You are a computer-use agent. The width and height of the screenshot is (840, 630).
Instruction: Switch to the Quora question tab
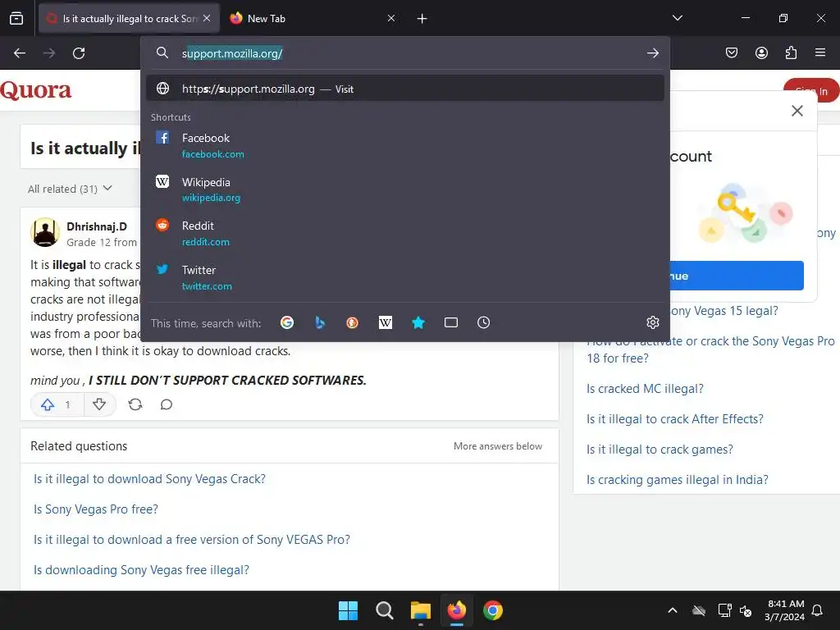(129, 19)
